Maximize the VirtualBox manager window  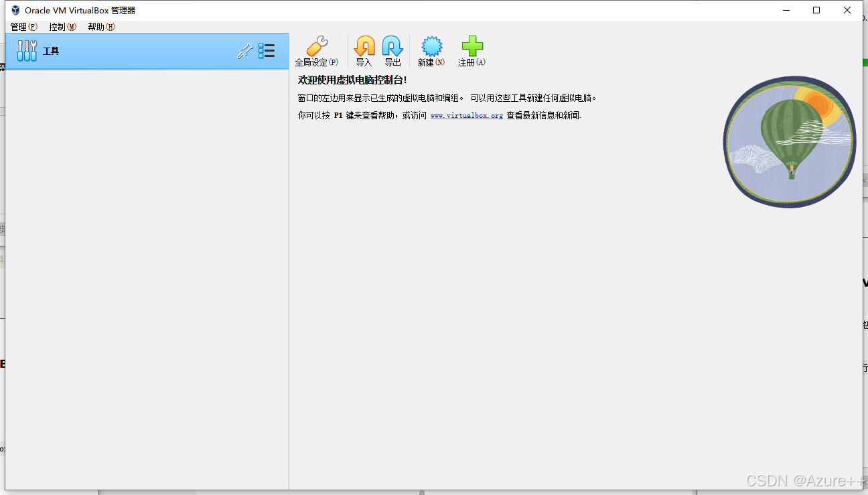click(x=816, y=10)
